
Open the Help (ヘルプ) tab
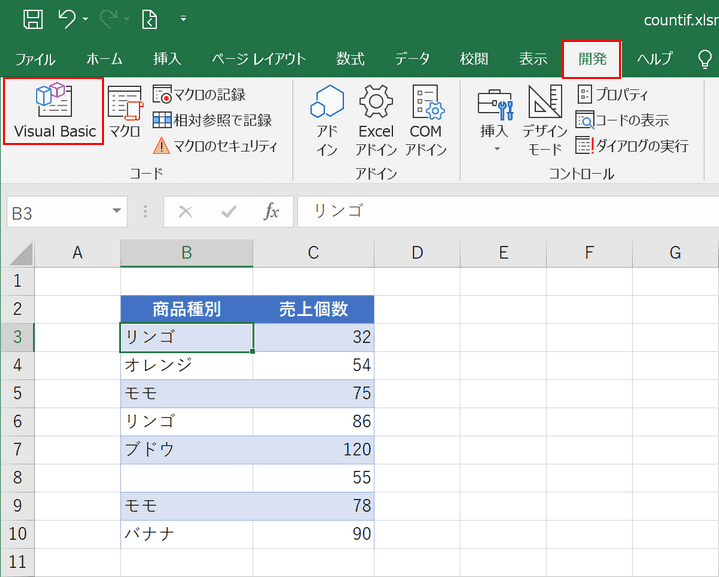point(655,59)
